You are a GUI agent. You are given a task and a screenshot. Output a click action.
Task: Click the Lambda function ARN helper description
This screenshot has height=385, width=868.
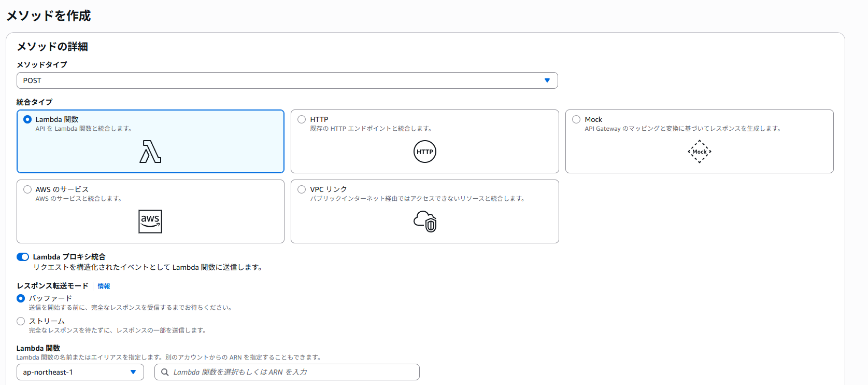169,357
